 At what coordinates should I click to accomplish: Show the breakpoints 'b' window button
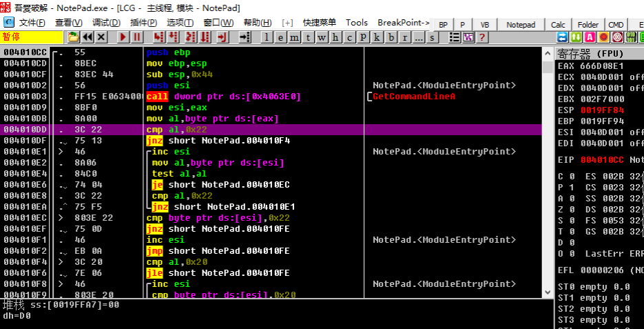392,37
